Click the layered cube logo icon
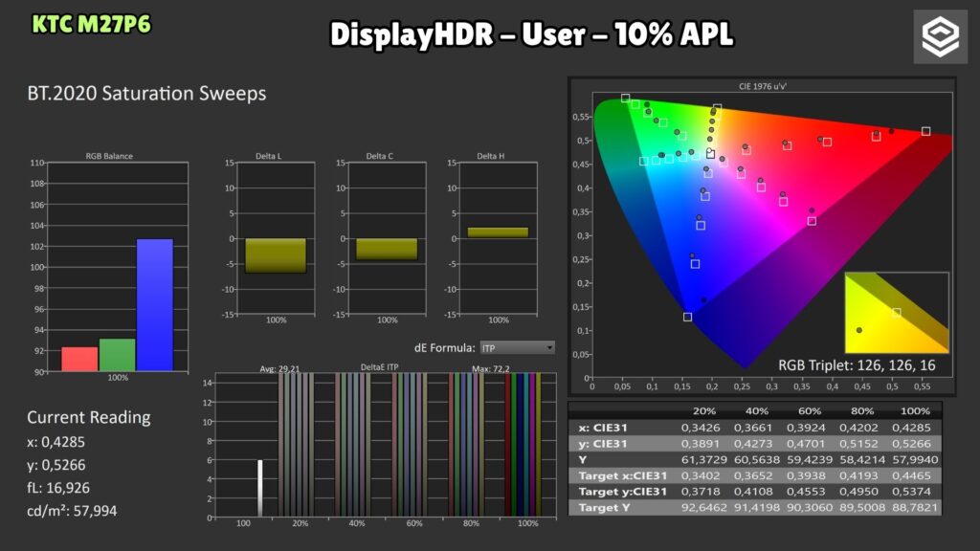 click(x=940, y=36)
